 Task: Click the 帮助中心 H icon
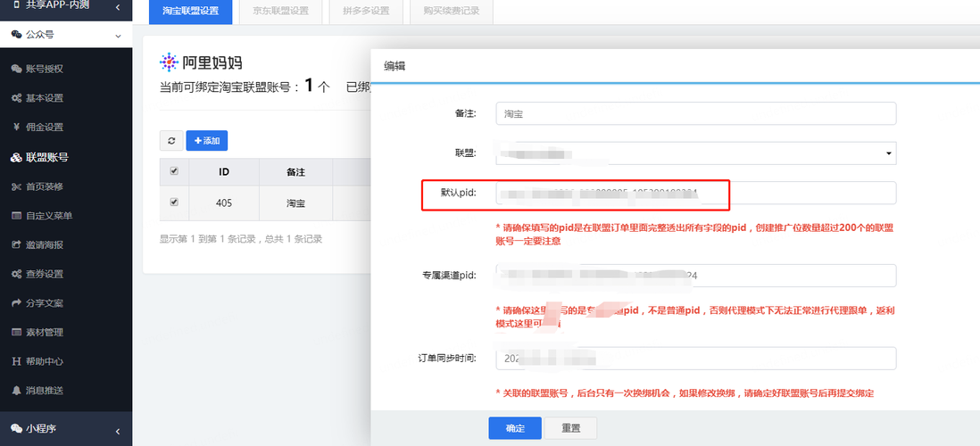(16, 361)
